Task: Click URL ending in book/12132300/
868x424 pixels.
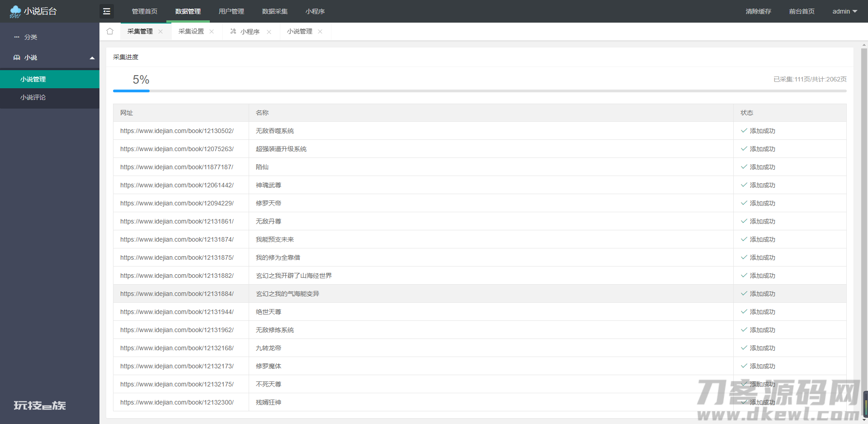Action: tap(177, 402)
